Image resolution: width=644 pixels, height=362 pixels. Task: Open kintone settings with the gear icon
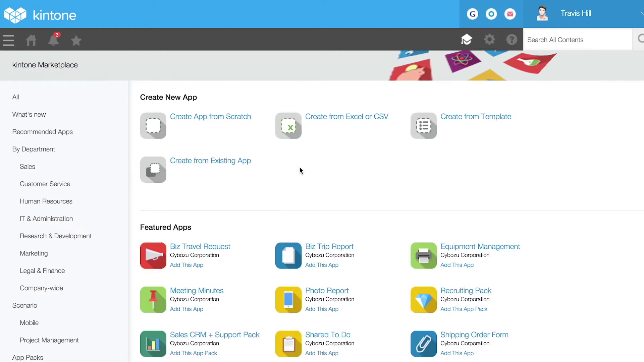pos(489,39)
